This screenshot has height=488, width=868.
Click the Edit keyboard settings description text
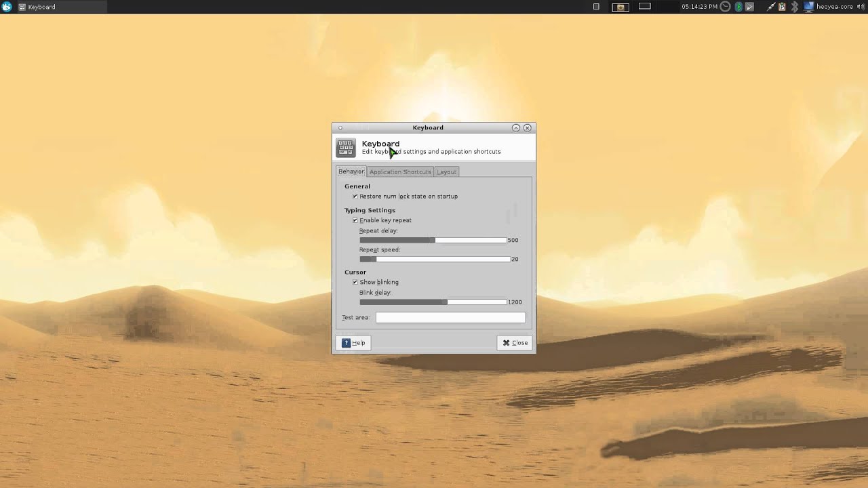point(431,152)
